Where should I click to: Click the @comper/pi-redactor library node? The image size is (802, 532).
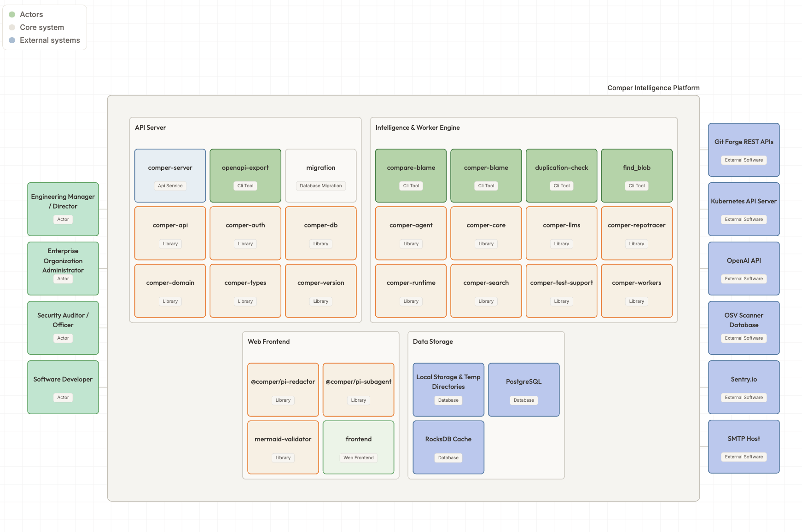click(x=283, y=390)
